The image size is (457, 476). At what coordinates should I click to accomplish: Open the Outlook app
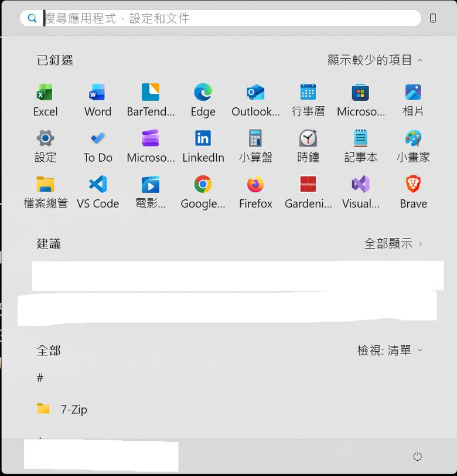pos(255,100)
